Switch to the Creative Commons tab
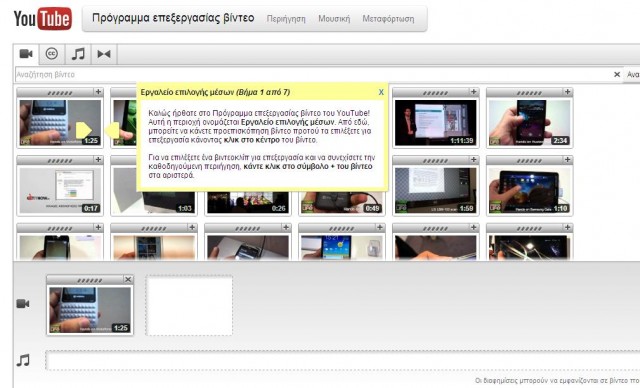This screenshot has height=388, width=640. click(51, 54)
